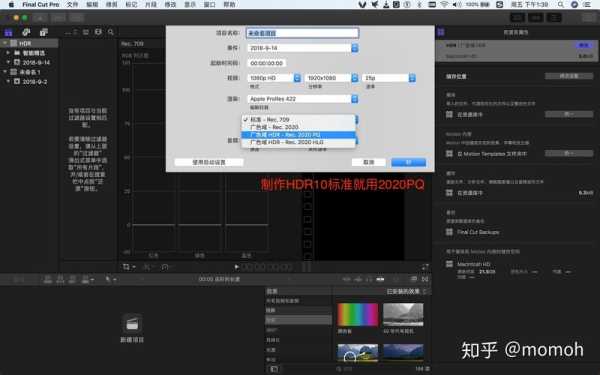Click the New Project clapperboard icon in timeline
The image size is (600, 375).
click(x=132, y=324)
